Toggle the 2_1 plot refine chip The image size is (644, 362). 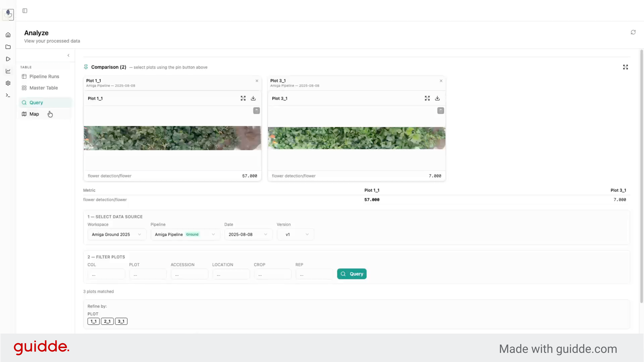[x=107, y=321]
